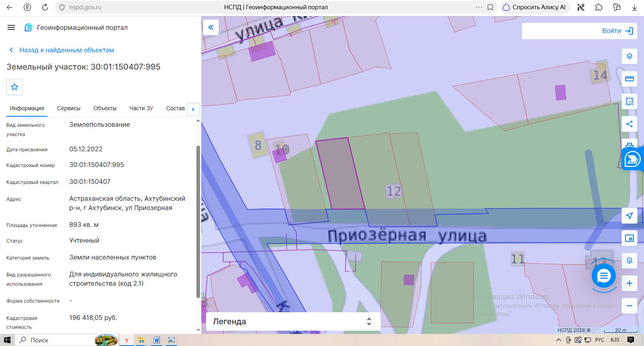Screen dimensions: 644x346
Task: Click the cadastral cost 196 418,05 руб.
Action: (x=93, y=318)
